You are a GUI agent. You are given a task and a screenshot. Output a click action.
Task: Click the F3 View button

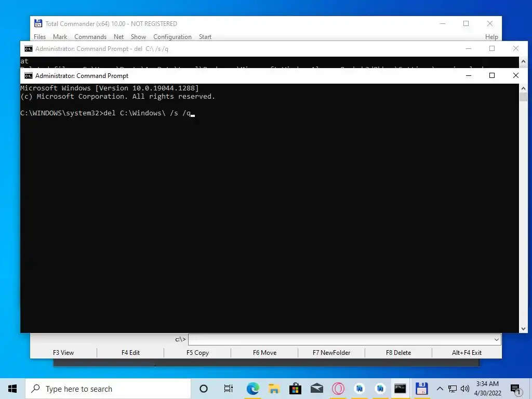pos(63,353)
